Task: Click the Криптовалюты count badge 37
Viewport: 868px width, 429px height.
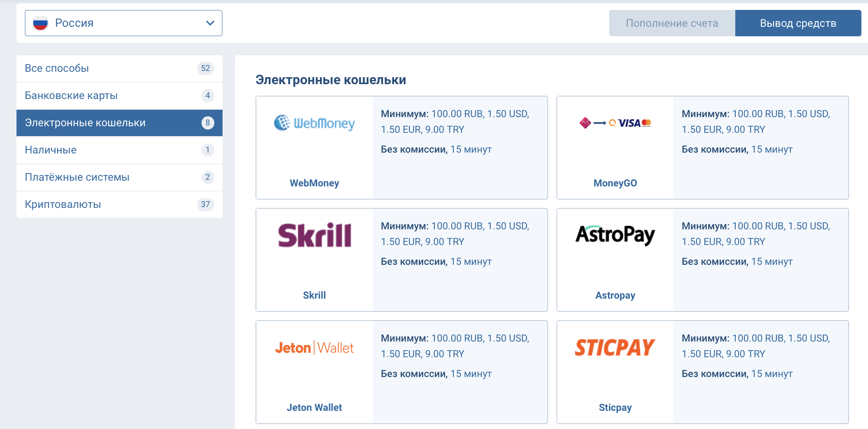Action: click(x=205, y=205)
